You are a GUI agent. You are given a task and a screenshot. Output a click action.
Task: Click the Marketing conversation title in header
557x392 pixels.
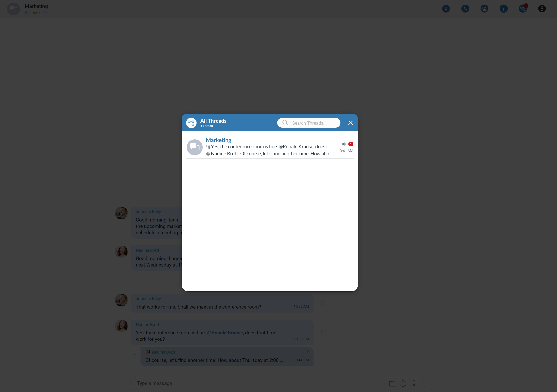[x=36, y=6]
